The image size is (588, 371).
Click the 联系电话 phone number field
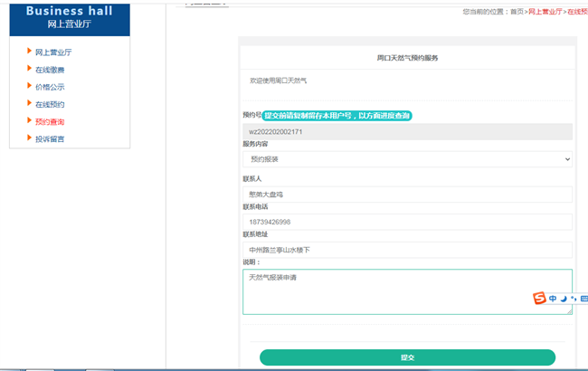tap(407, 222)
